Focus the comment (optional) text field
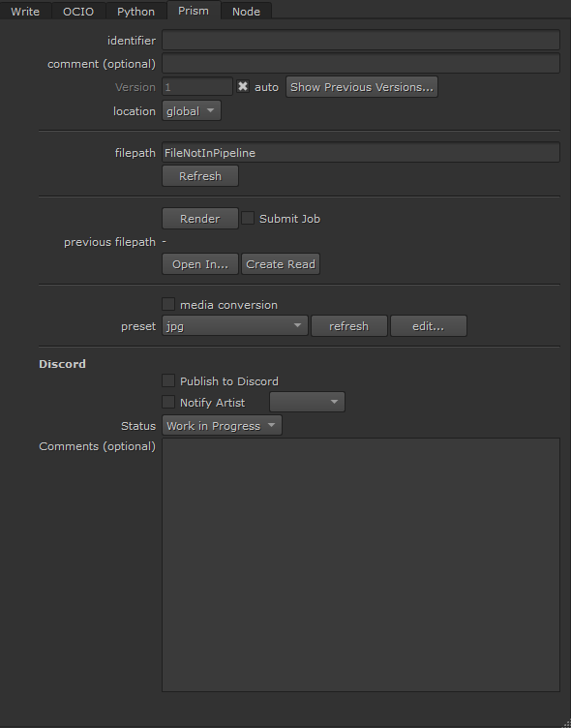The width and height of the screenshot is (571, 728). coord(361,64)
